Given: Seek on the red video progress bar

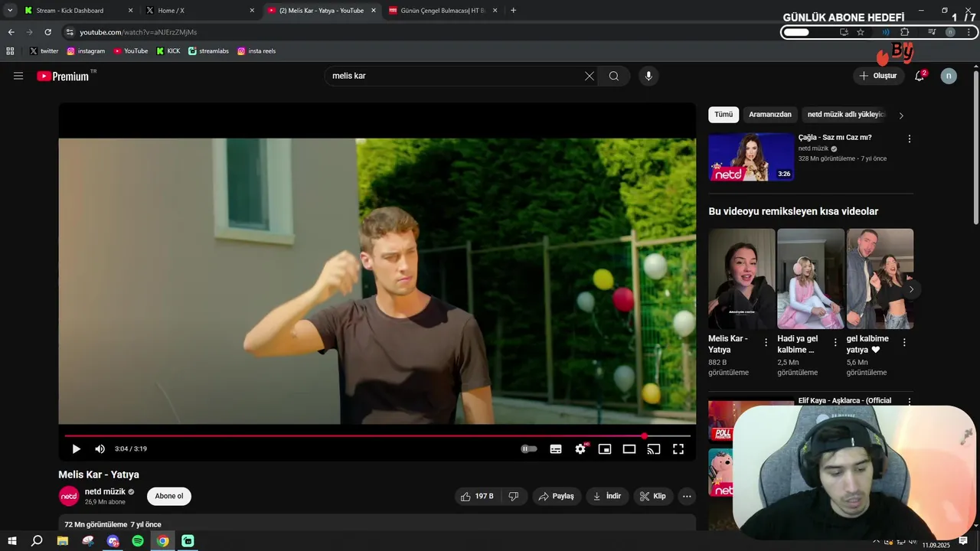Looking at the screenshot, I should [377, 435].
